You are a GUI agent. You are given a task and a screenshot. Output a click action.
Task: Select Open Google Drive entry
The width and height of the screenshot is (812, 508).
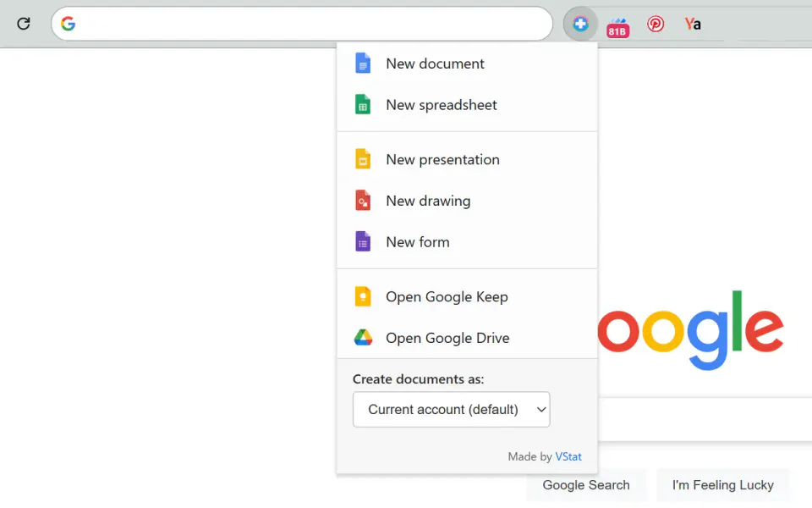click(x=467, y=338)
